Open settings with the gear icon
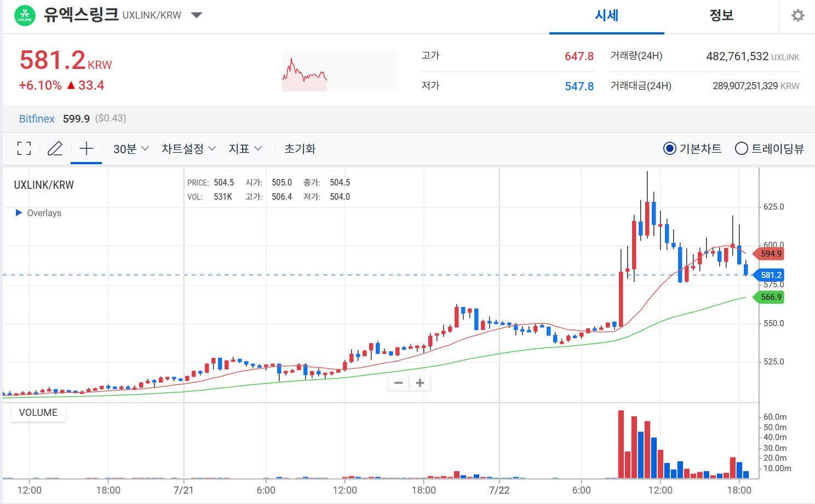The image size is (815, 504). (798, 15)
